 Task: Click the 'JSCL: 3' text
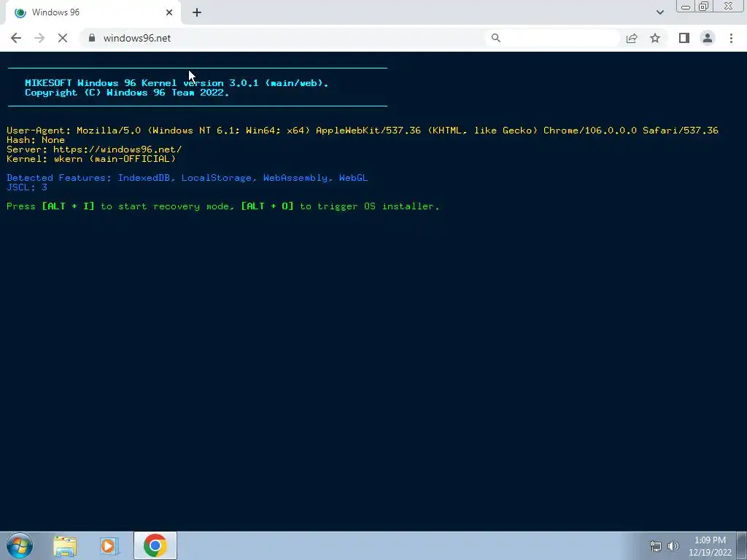tap(27, 187)
